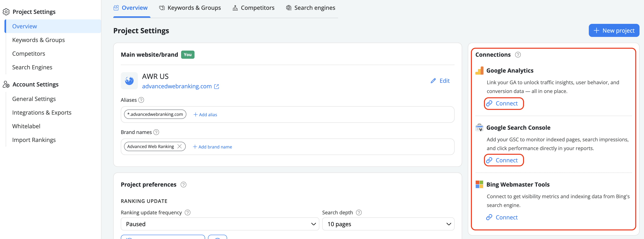Open Import Rankings in the sidebar
Screen dimensions: 644x239
click(34, 140)
